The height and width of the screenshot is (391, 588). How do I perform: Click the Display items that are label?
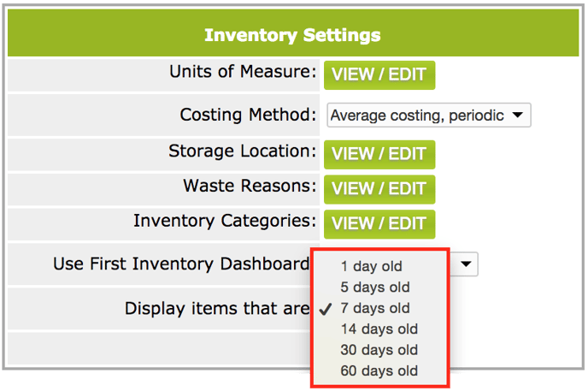pos(217,309)
